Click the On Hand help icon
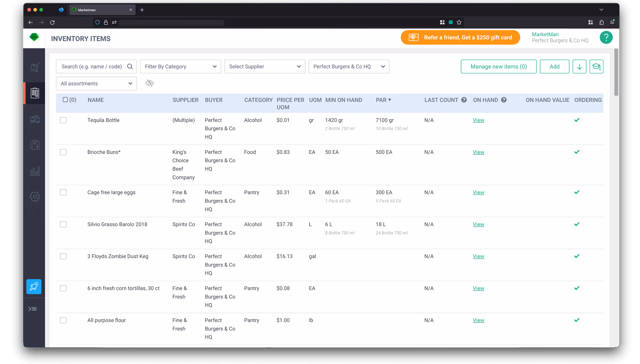Image resolution: width=640 pixels, height=364 pixels. (x=504, y=100)
